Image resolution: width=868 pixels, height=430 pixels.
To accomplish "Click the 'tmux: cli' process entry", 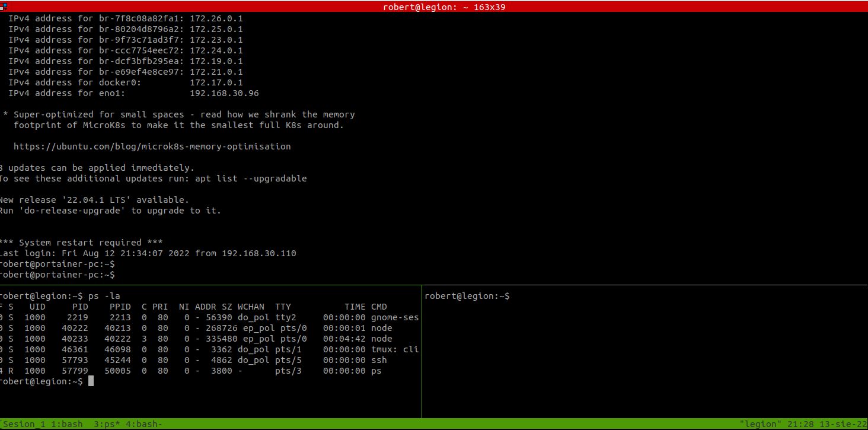I will [395, 349].
